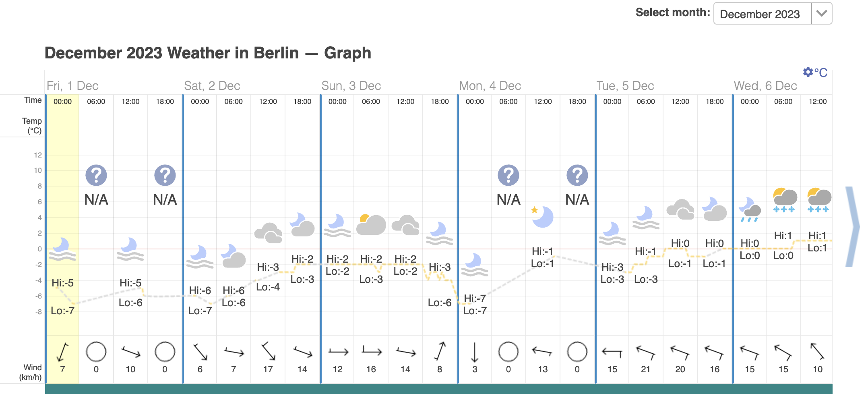The width and height of the screenshot is (868, 394).
Task: Click the teal bar beneath the graph
Action: 438,389
